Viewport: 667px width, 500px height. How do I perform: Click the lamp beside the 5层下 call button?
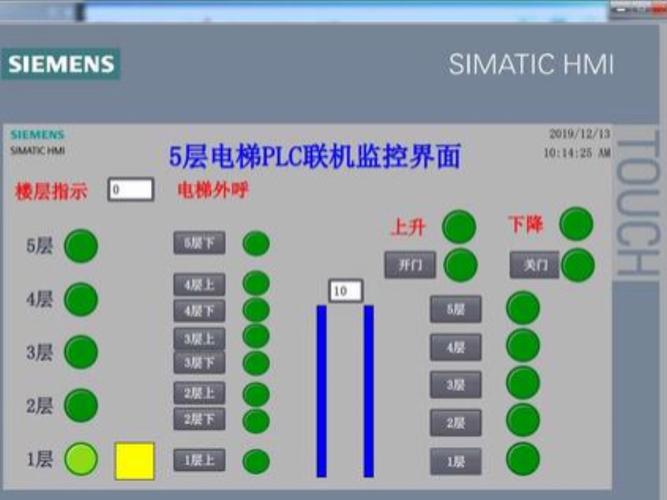coord(256,243)
